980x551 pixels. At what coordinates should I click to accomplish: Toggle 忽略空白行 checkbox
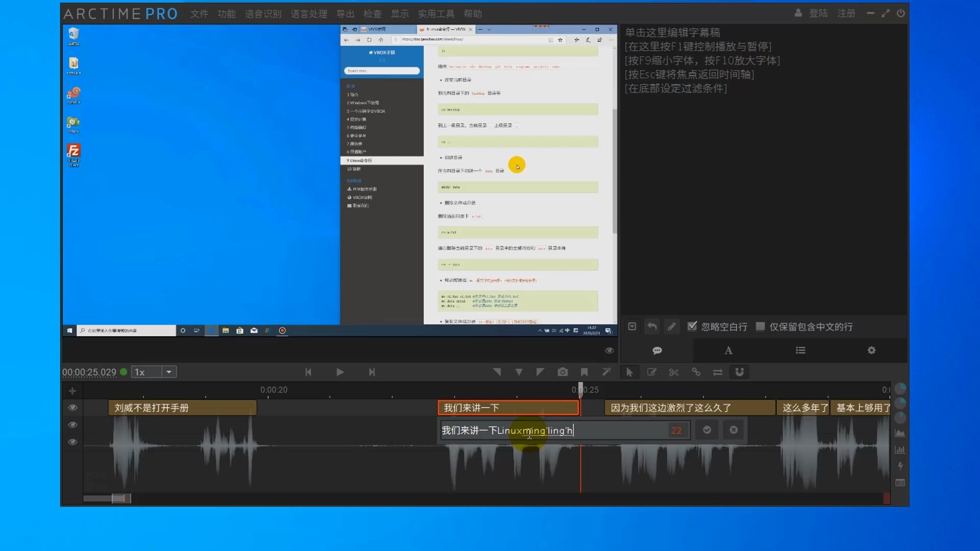click(x=692, y=326)
